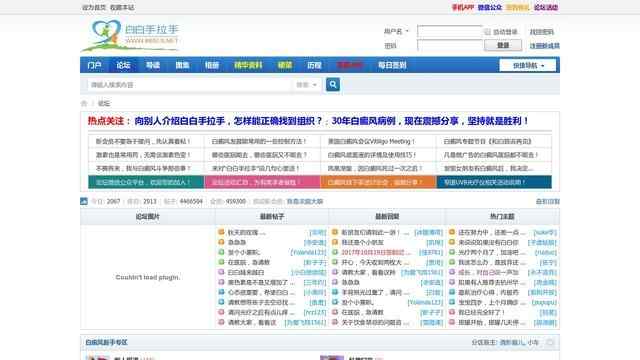640x360 pixels.
Task: Click the 找回密码 link
Action: 542,32
